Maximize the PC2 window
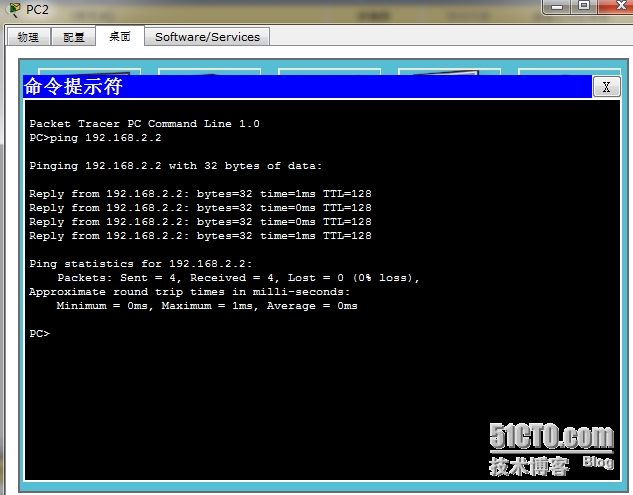The width and height of the screenshot is (633, 495). point(584,6)
